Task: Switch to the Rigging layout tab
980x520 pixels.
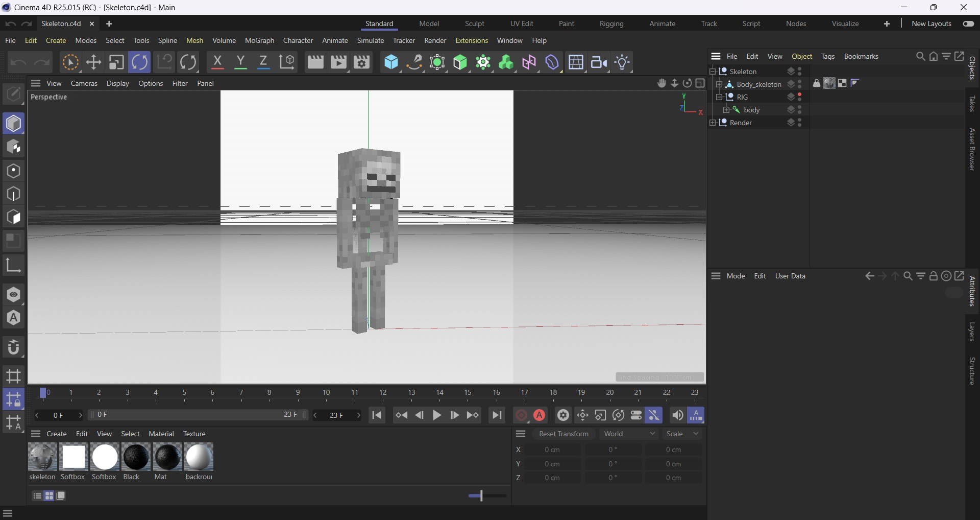Action: [x=611, y=23]
